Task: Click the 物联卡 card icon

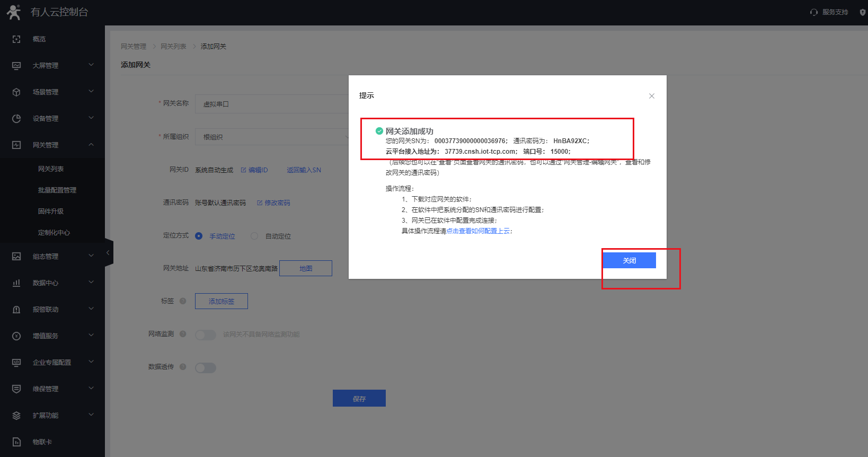Action: pyautogui.click(x=16, y=442)
